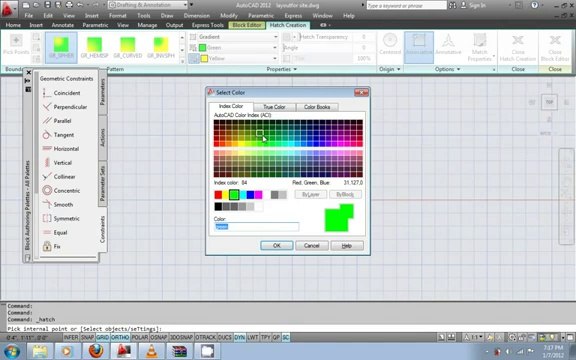
Task: Choose the GR_HEMISP gradient pattern
Action: 94,47
